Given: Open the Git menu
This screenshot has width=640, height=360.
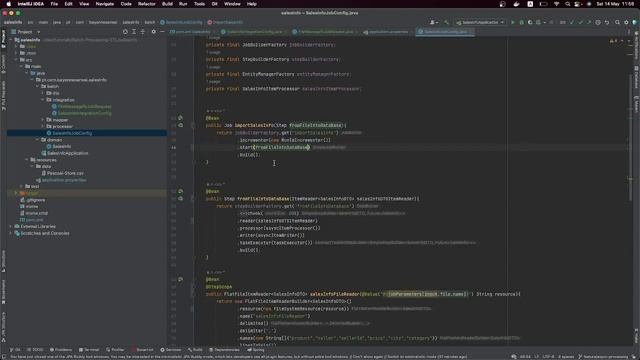Looking at the screenshot, I should click(x=214, y=4).
